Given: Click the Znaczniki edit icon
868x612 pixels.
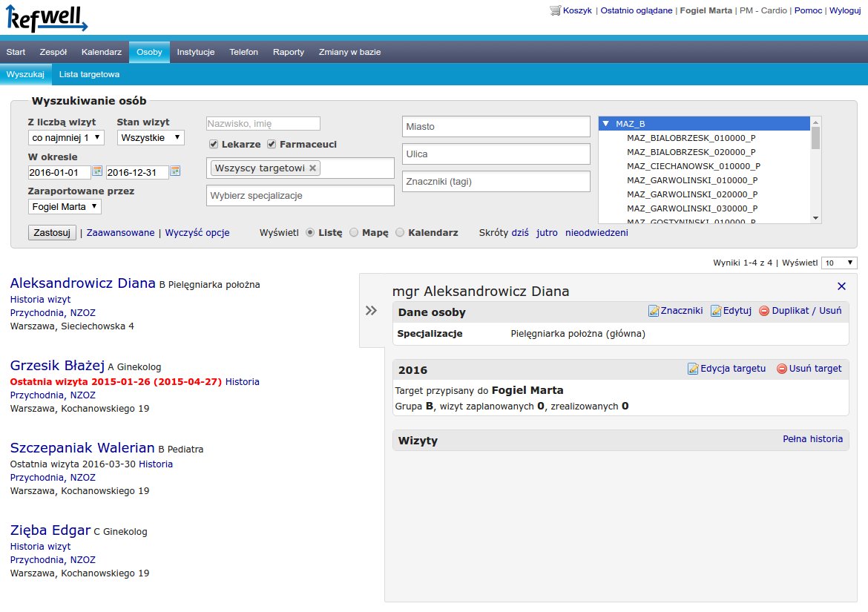Looking at the screenshot, I should pos(654,311).
